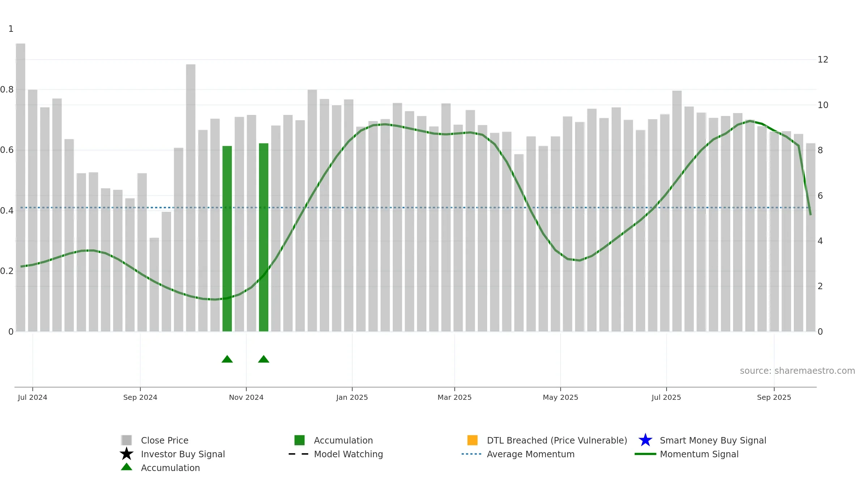Click the gray Close Price legend swatch

tap(127, 440)
